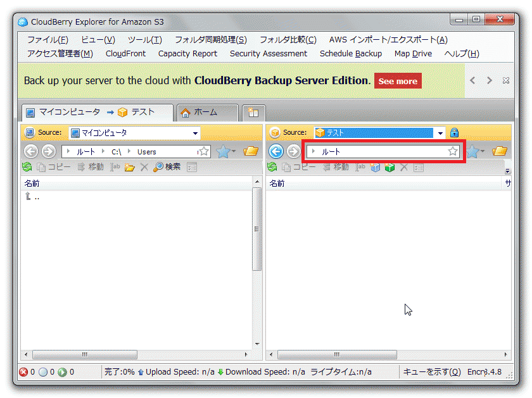Go forward in the left pane
The image size is (532, 398).
(x=49, y=151)
